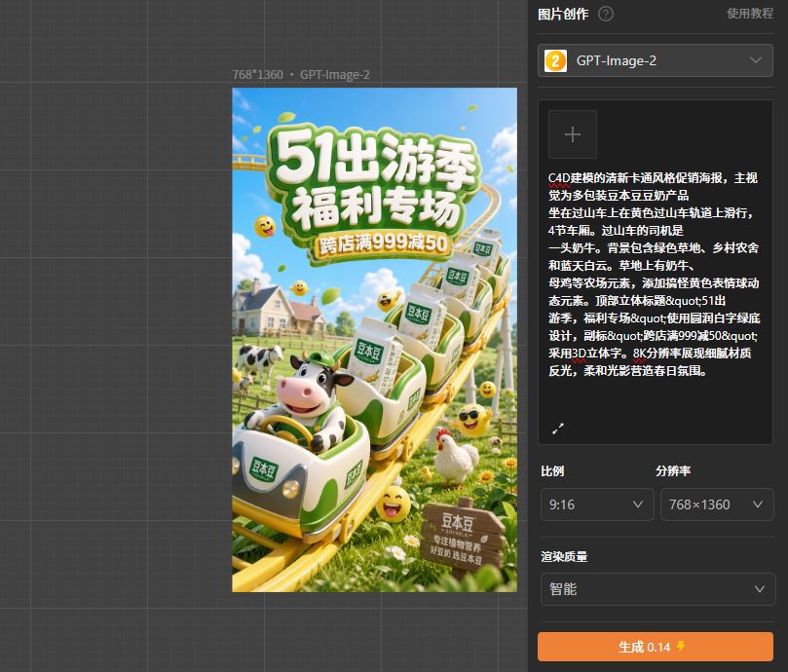Viewport: 788px width, 672px height.
Task: Click the GPT-Image-2 model logo icon
Action: coord(555,60)
